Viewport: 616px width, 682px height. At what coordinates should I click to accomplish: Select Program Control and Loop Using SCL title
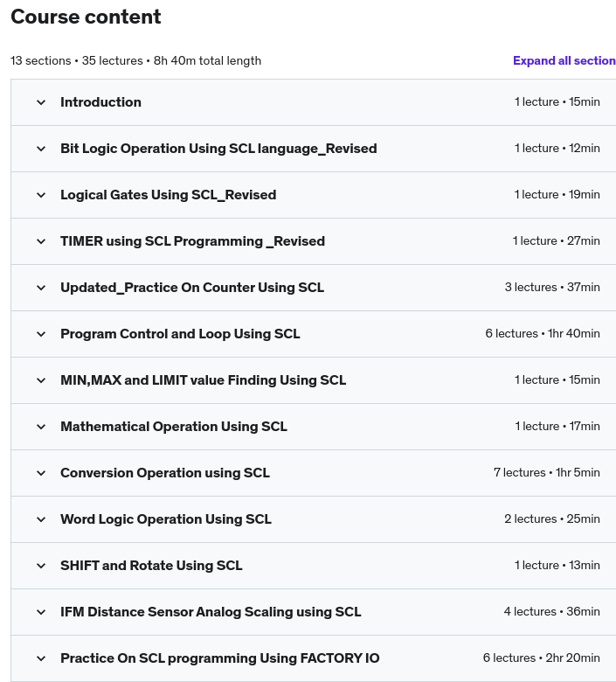tap(180, 334)
